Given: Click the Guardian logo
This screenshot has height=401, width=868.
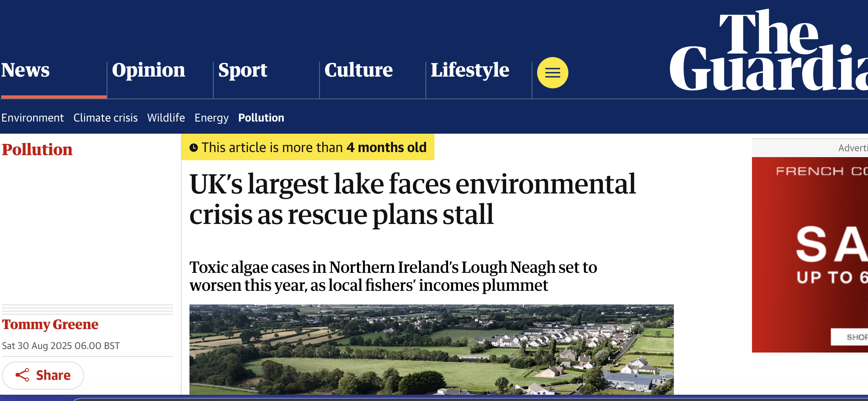Looking at the screenshot, I should 777,51.
